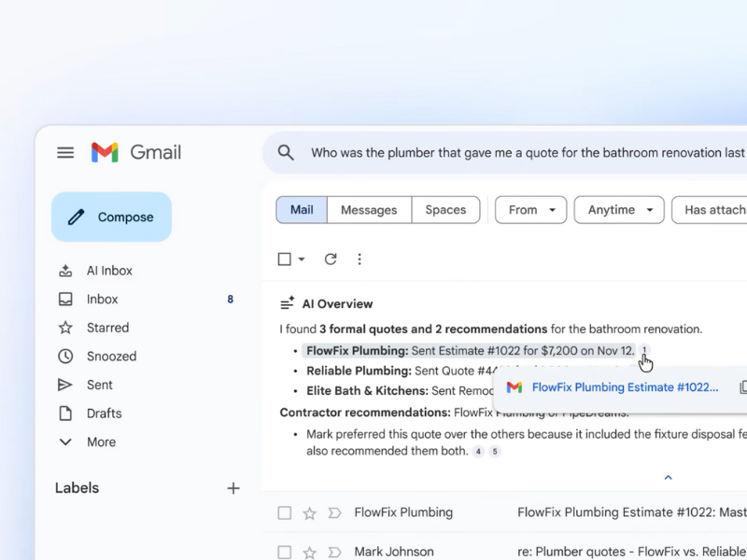
Task: Select the FlowFix Plumbing email checkbox
Action: pyautogui.click(x=285, y=512)
